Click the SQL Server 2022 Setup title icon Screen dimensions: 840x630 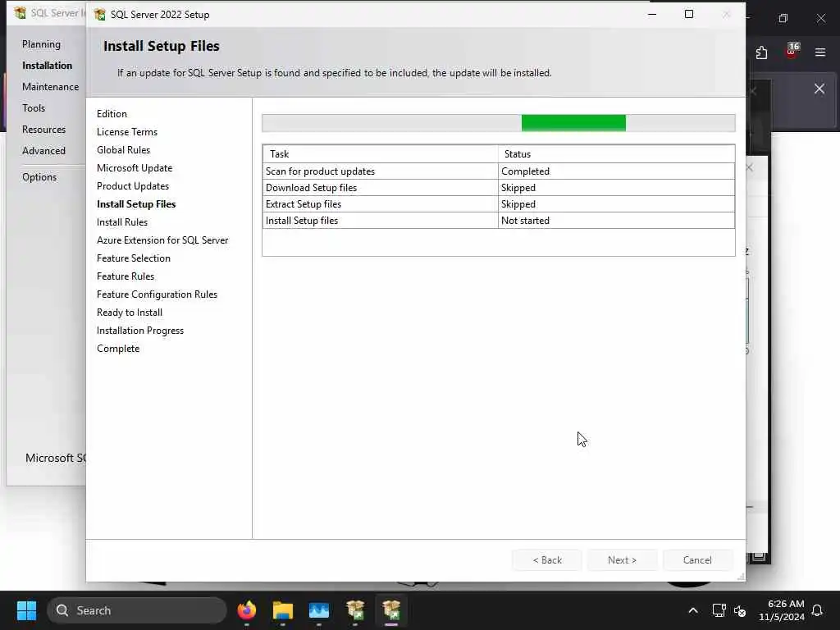(x=99, y=15)
